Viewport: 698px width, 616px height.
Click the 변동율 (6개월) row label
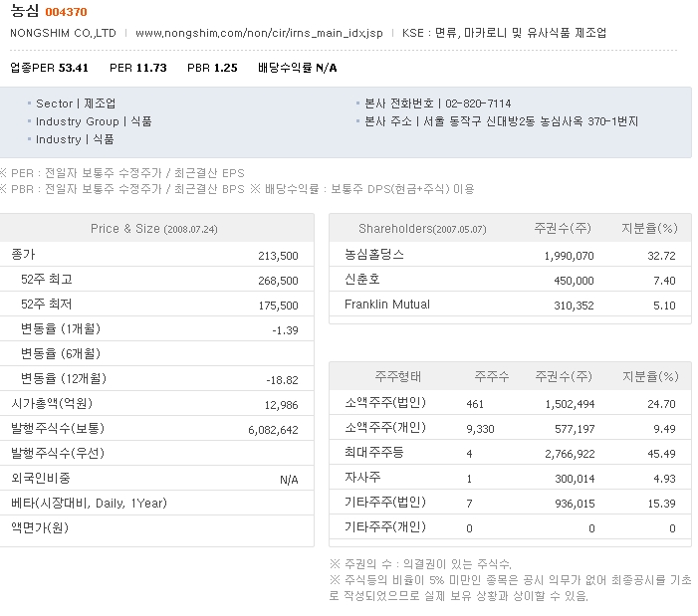pyautogui.click(x=61, y=353)
